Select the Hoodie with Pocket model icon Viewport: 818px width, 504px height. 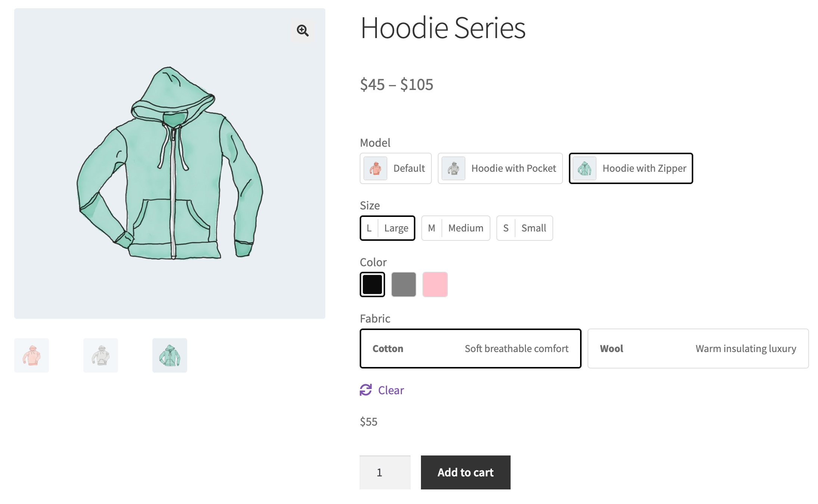tap(452, 168)
